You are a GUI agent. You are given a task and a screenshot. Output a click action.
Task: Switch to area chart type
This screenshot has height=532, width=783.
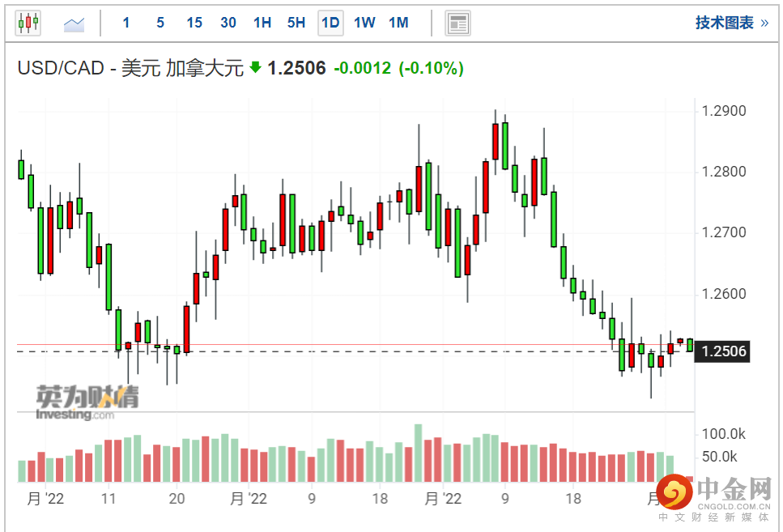pyautogui.click(x=74, y=23)
